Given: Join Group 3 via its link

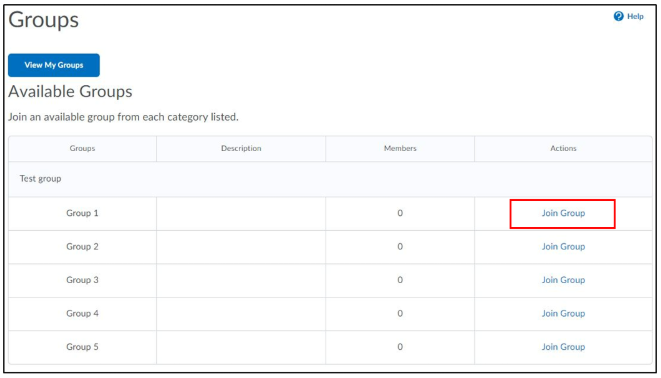Looking at the screenshot, I should 563,280.
